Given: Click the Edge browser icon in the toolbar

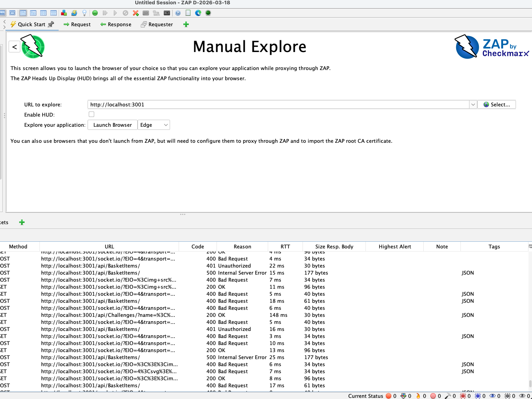Looking at the screenshot, I should pos(197,13).
